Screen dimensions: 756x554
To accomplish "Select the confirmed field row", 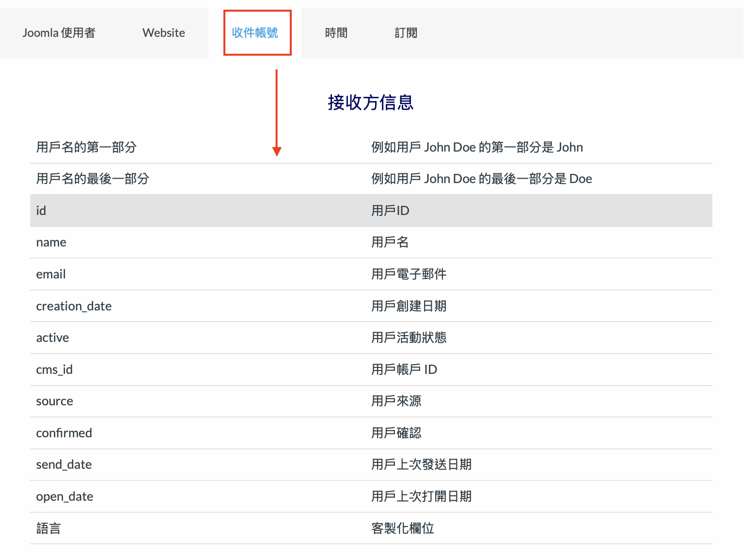I will coord(64,433).
